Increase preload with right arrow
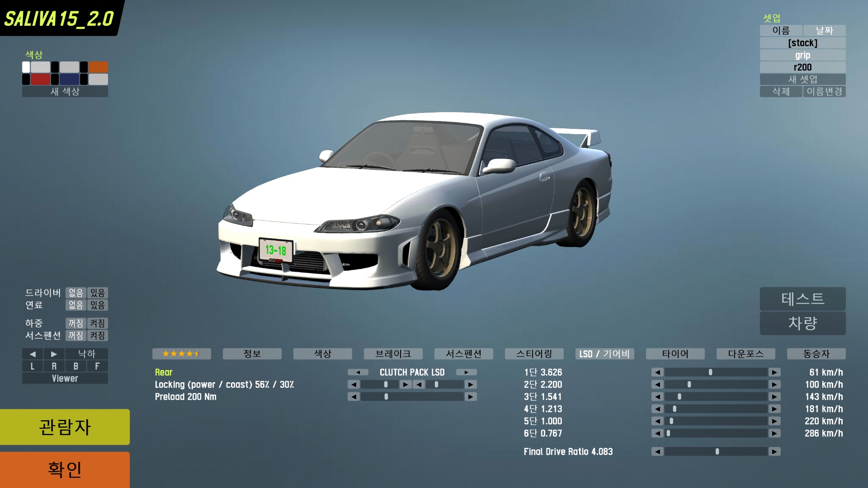The image size is (868, 488). coord(471,397)
